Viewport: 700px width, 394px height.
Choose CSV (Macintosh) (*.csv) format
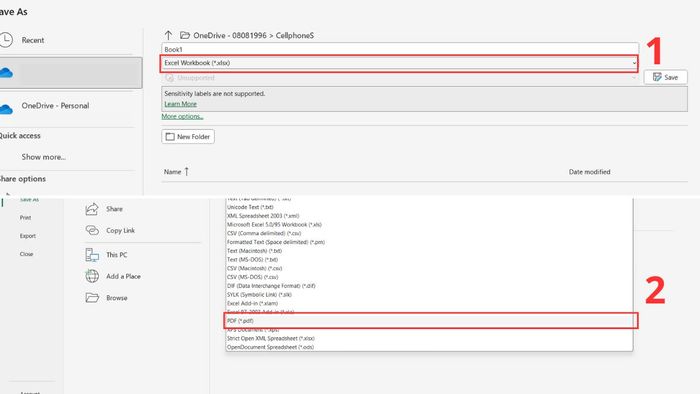[x=429, y=269]
